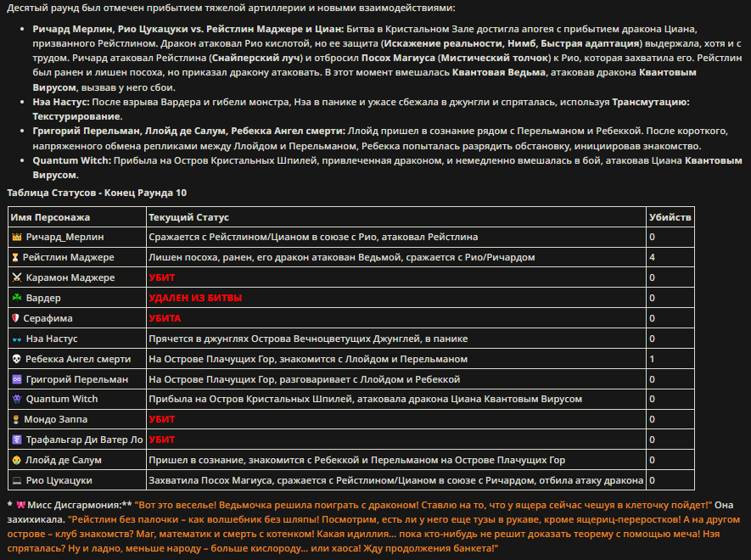
Task: Click the red "УБИТ" status for Карамон Маджере
Action: 162,277
